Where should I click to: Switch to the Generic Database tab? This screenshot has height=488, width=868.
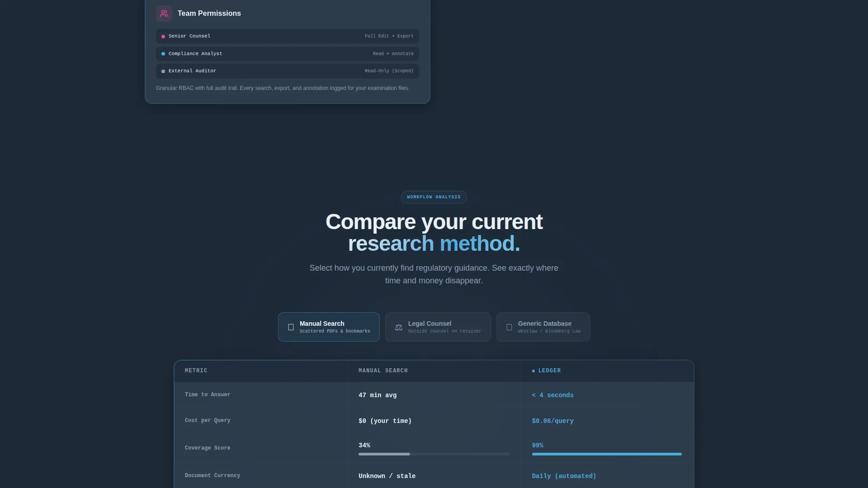point(543,327)
